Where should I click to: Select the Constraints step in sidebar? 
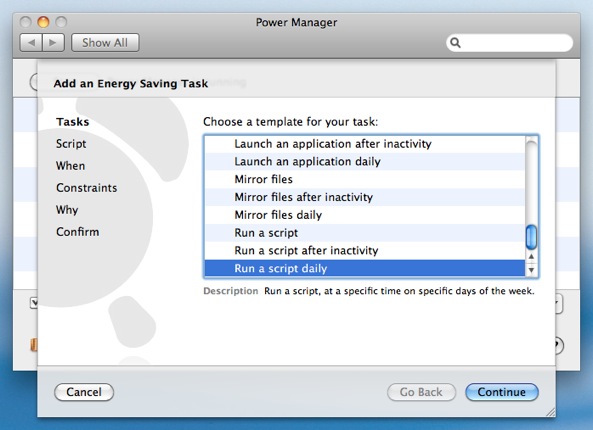coord(87,188)
